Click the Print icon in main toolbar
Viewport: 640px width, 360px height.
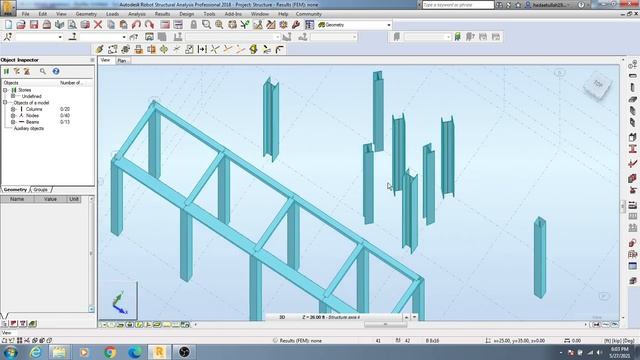[47, 25]
